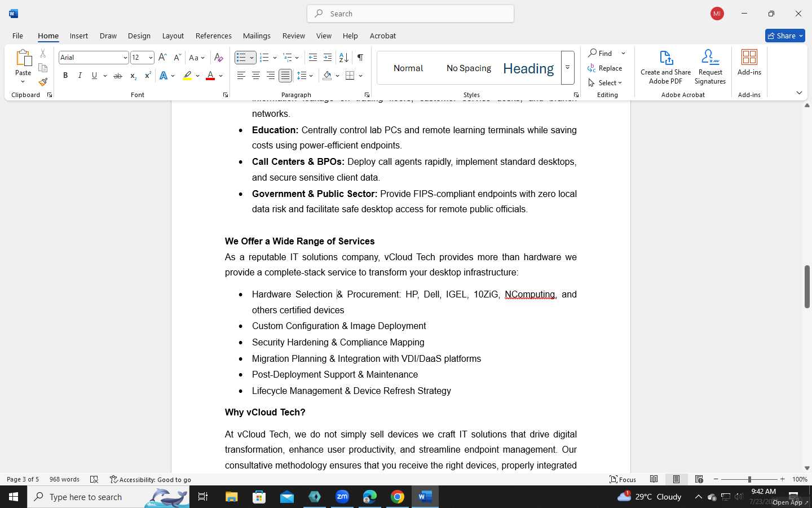Click the Cut scissors icon
The height and width of the screenshot is (508, 812).
tap(43, 54)
